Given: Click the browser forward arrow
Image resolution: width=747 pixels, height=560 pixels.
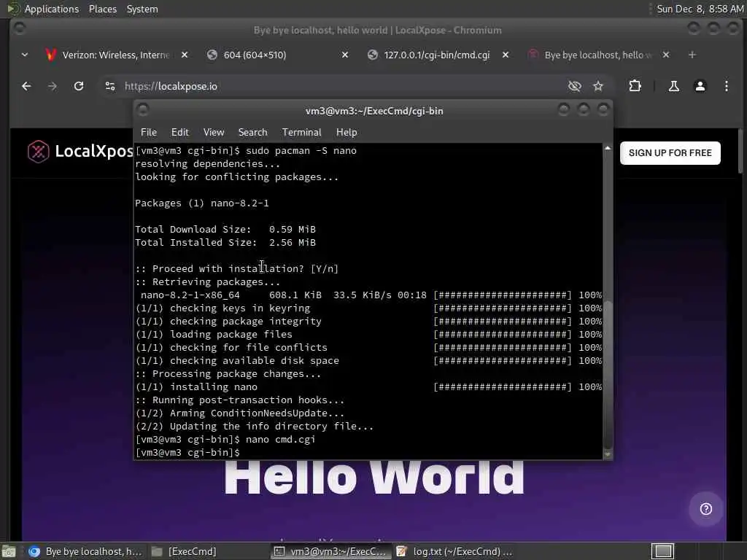Looking at the screenshot, I should coord(53,86).
